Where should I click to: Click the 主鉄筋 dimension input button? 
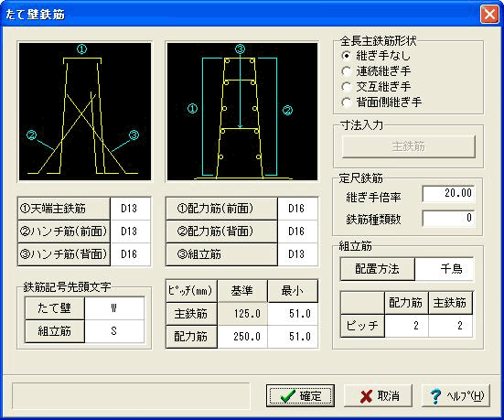409,146
